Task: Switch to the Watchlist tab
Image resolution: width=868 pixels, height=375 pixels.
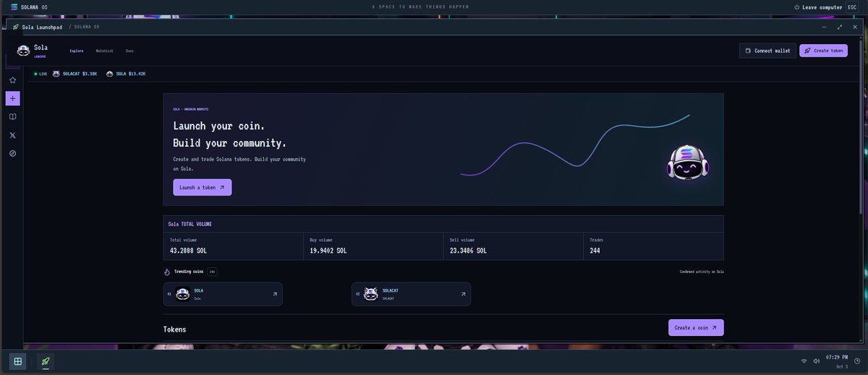Action: click(x=105, y=51)
